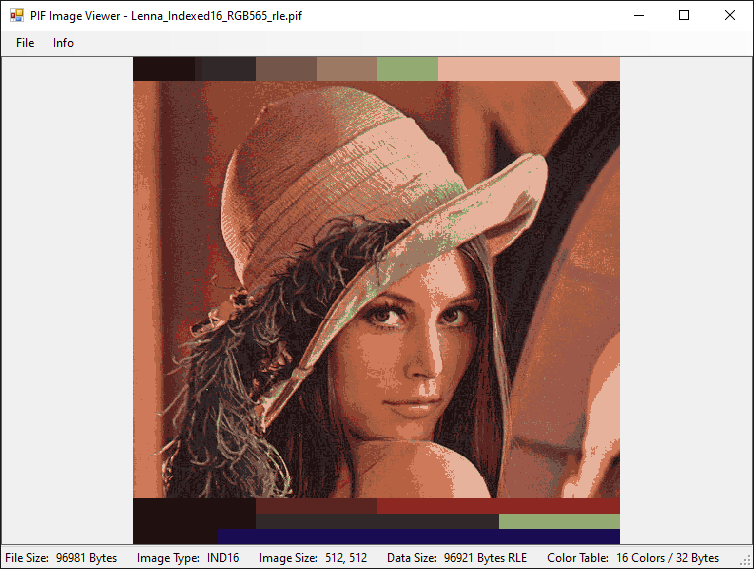
Task: Minimize the PIF Image Viewer window
Action: 639,15
